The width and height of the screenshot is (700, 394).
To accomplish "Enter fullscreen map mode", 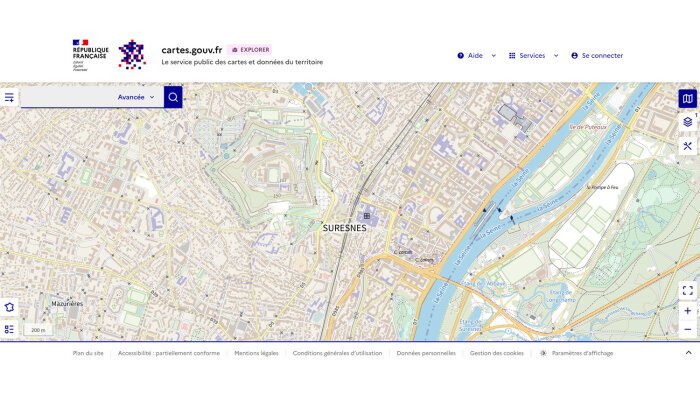I will tap(688, 291).
